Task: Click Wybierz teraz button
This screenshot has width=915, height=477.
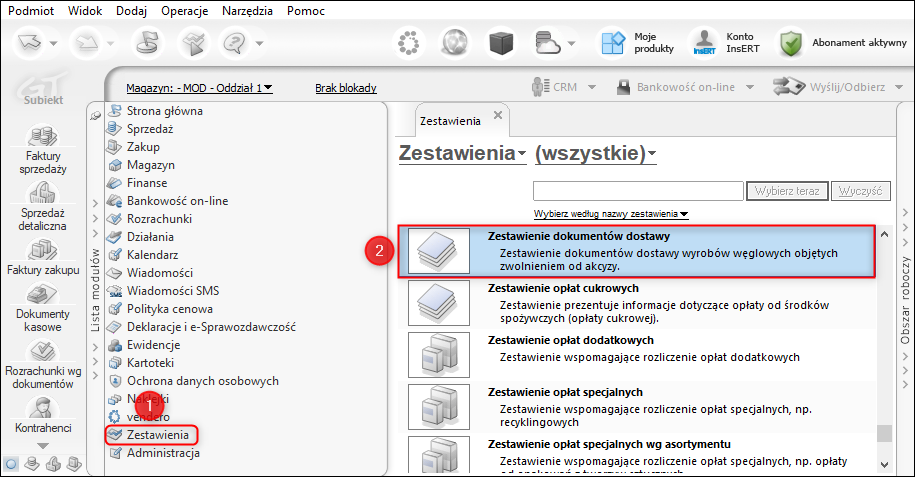Action: click(x=787, y=191)
